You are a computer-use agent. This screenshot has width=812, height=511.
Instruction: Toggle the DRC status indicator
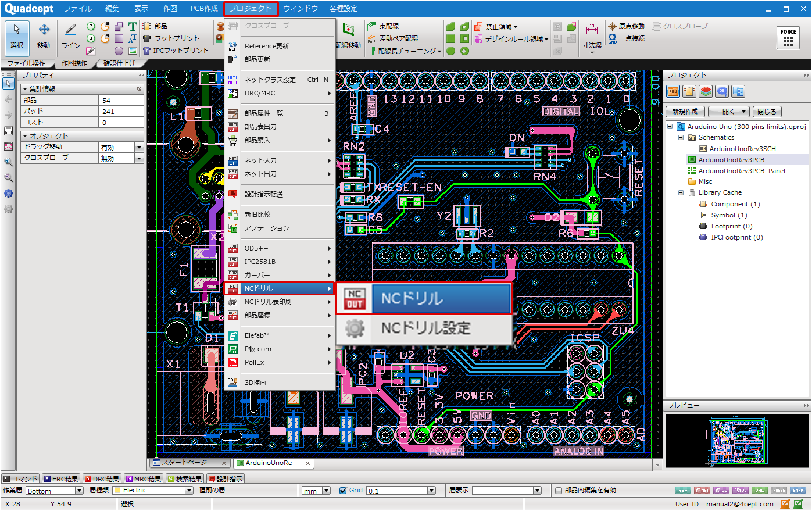click(x=760, y=491)
